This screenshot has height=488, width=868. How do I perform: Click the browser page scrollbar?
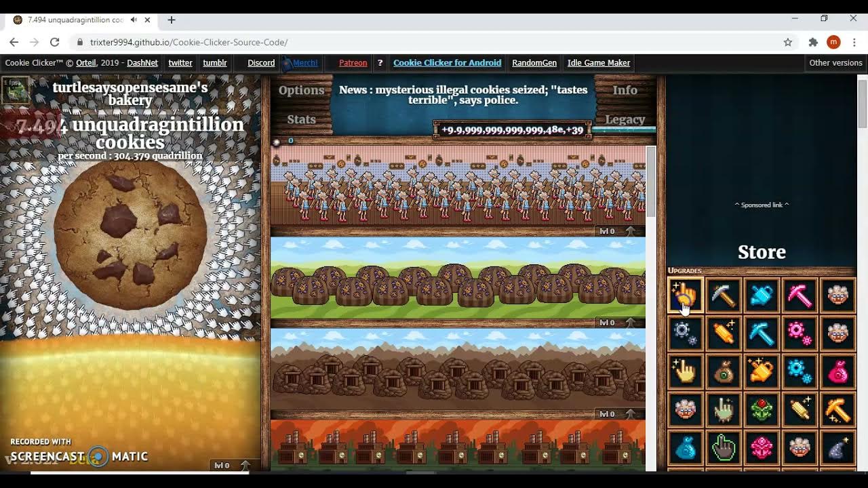click(x=862, y=105)
